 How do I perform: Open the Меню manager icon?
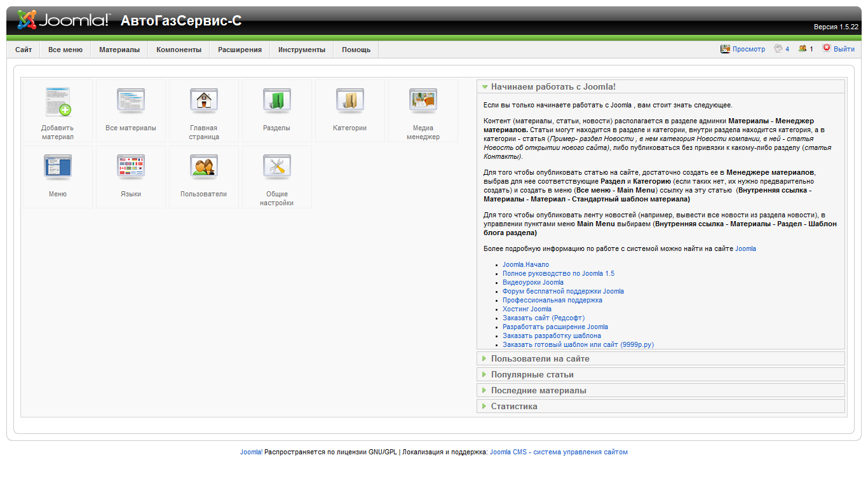click(58, 166)
